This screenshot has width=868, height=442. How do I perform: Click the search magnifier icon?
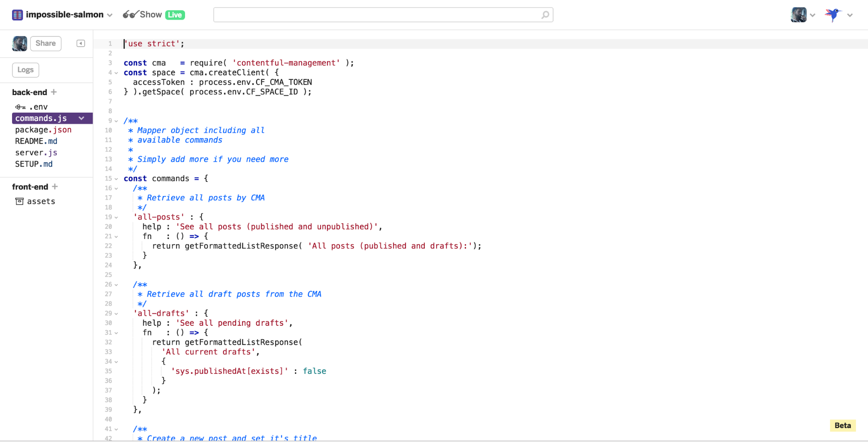[545, 15]
